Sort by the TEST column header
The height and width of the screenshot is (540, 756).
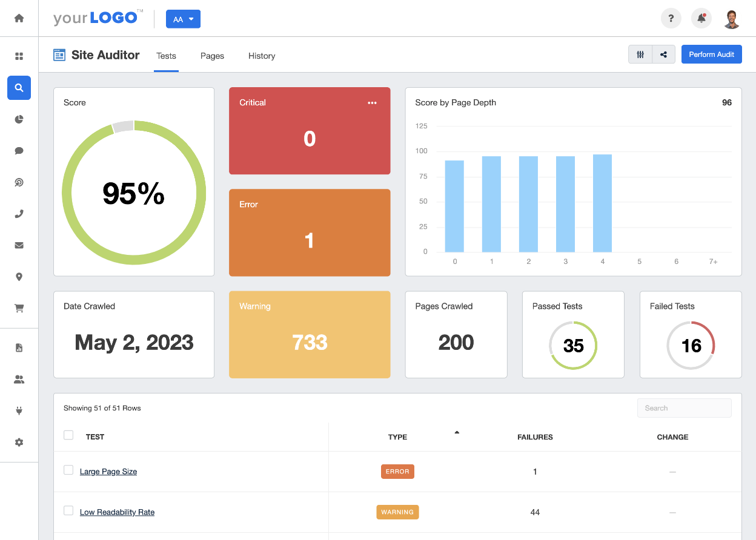point(95,437)
